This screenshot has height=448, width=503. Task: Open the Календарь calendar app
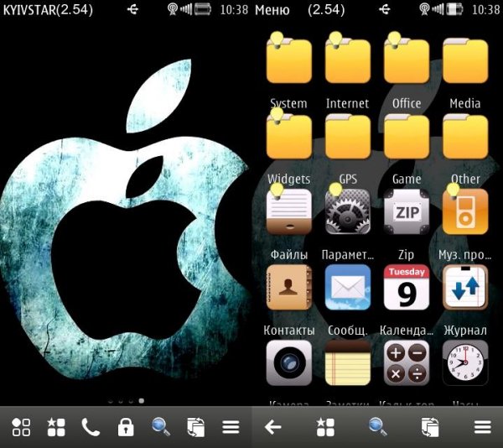pyautogui.click(x=407, y=287)
